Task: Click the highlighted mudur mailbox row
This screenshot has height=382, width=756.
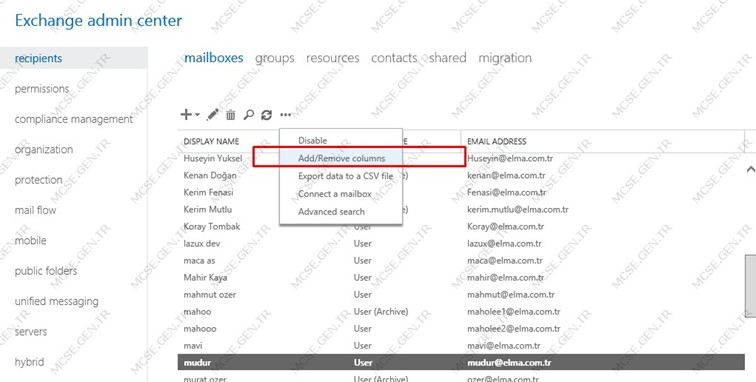Action: coord(461,362)
